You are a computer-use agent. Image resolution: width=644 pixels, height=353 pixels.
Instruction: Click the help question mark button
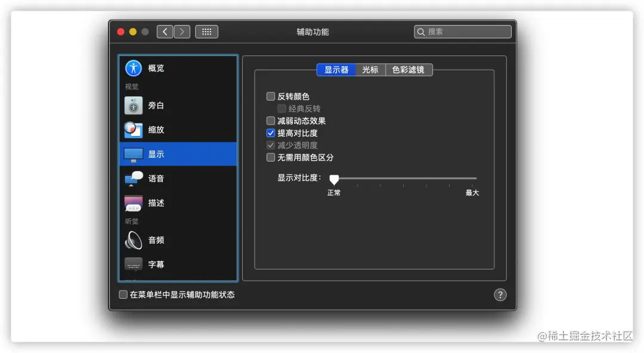point(500,295)
